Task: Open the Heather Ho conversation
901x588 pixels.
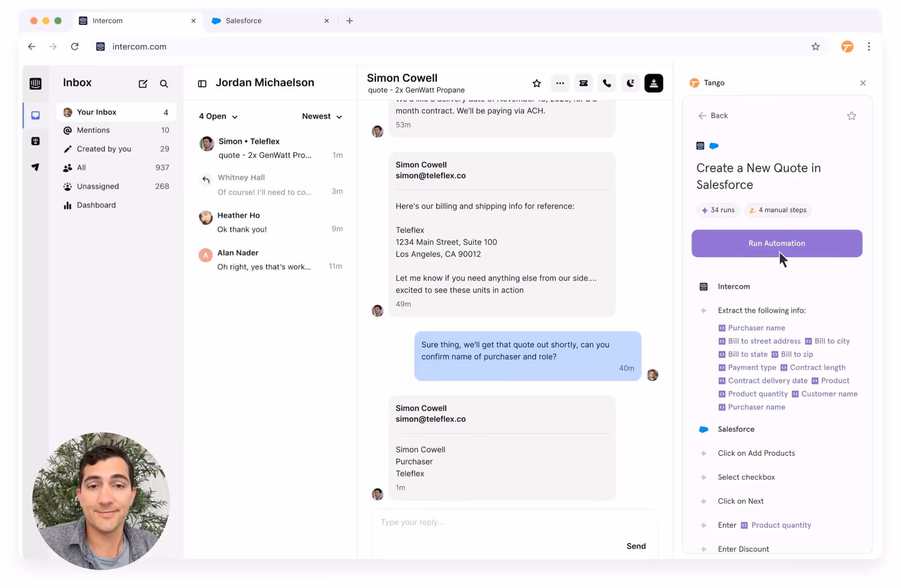Action: pyautogui.click(x=271, y=222)
